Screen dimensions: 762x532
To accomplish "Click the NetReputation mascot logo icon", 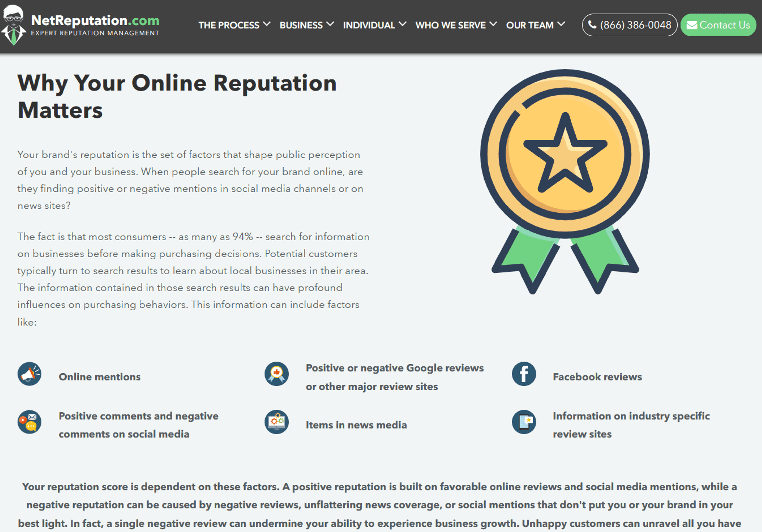I will click(13, 25).
